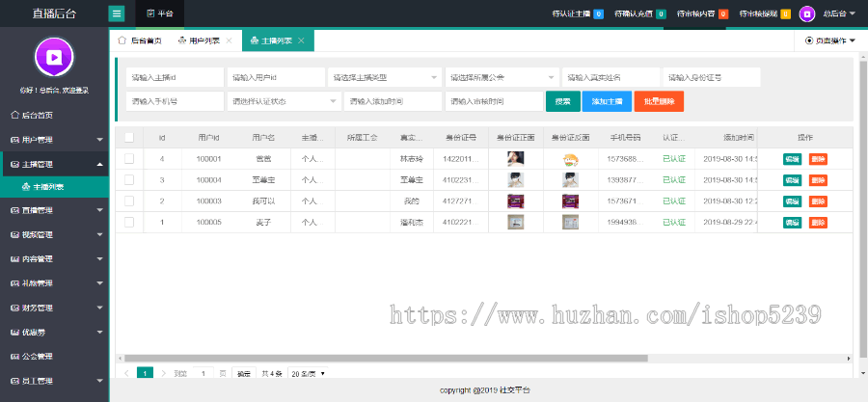Close the 主播列表 tab via its X icon
Image resolution: width=868 pixels, height=402 pixels.
coord(301,40)
